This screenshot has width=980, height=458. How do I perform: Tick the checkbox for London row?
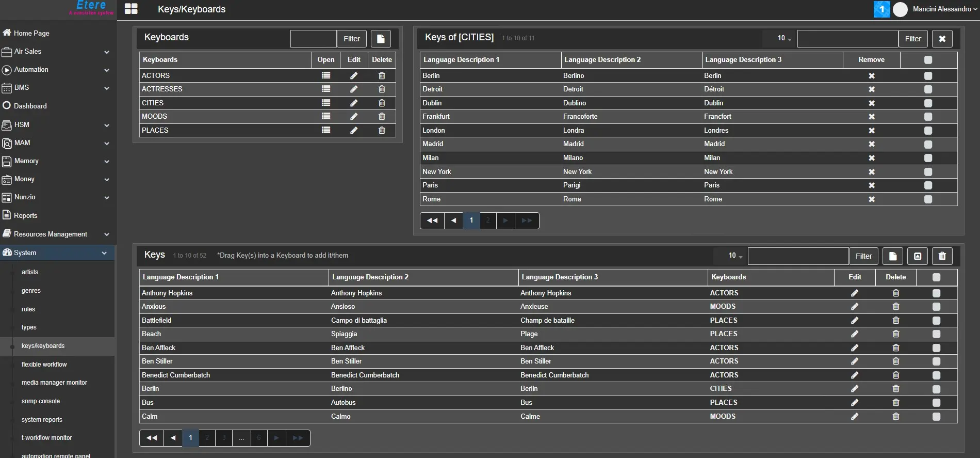(928, 131)
